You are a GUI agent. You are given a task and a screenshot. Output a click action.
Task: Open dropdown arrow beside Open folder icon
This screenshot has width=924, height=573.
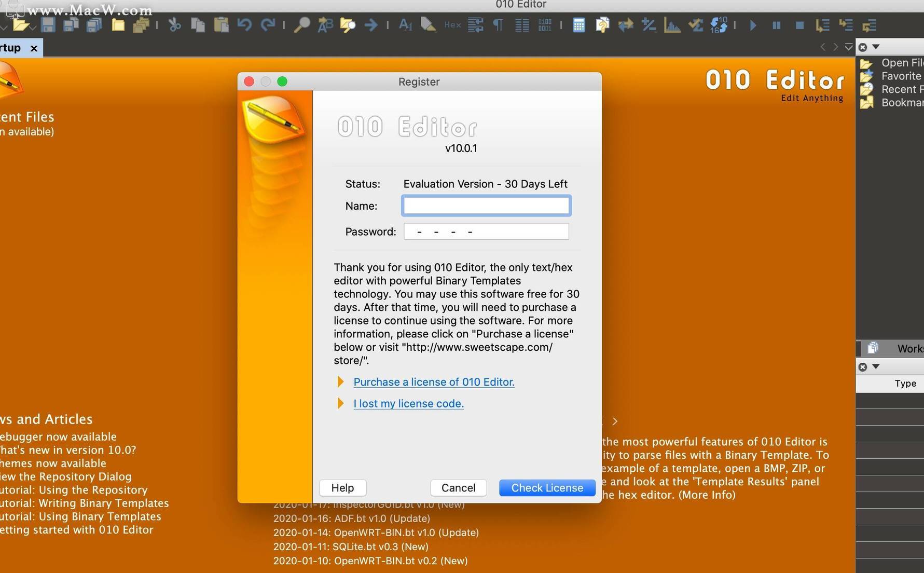pyautogui.click(x=32, y=27)
